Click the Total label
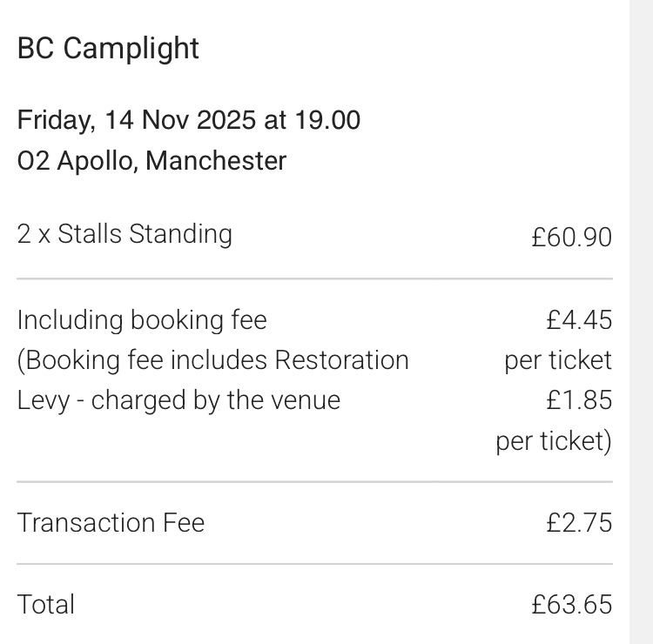 point(46,605)
